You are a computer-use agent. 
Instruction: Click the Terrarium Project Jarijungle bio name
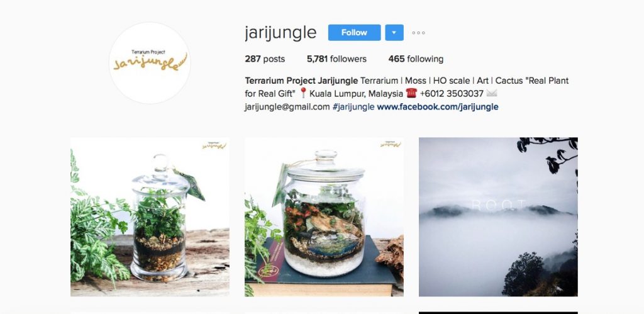point(301,81)
